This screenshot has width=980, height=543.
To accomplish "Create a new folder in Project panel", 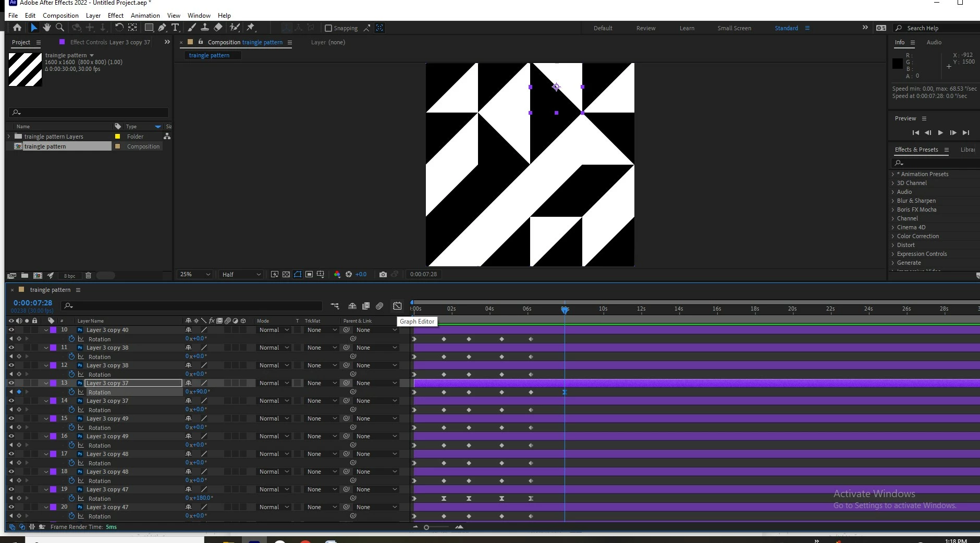I will (x=24, y=276).
